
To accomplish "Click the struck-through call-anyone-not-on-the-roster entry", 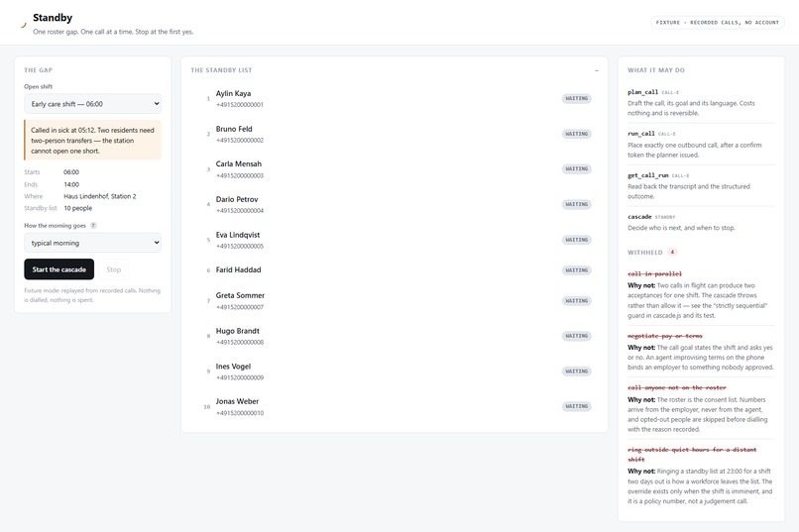I will pyautogui.click(x=677, y=388).
